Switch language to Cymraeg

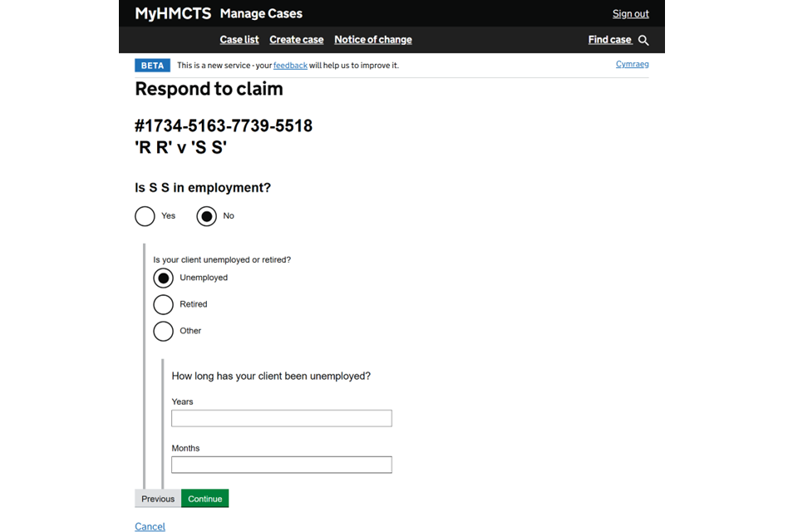(632, 64)
